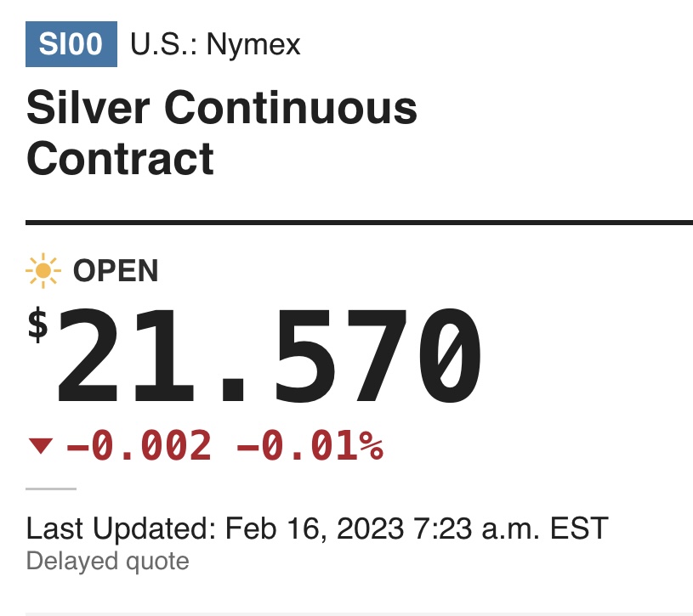Click the thick black divider under heading
This screenshot has width=693, height=616.
[x=359, y=223]
